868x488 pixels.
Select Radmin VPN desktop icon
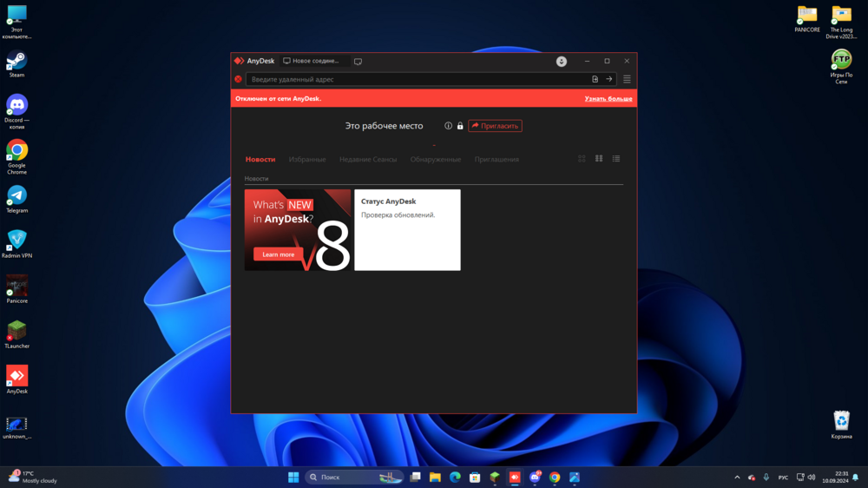pyautogui.click(x=16, y=244)
